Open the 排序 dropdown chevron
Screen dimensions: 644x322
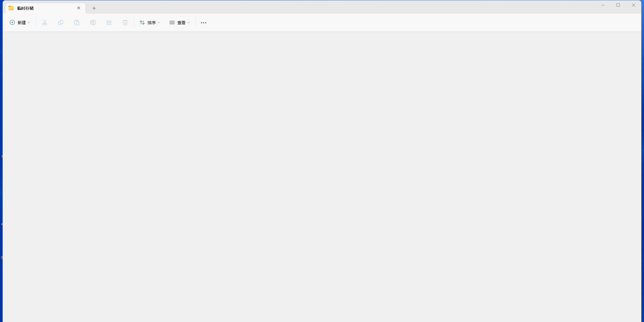(159, 22)
